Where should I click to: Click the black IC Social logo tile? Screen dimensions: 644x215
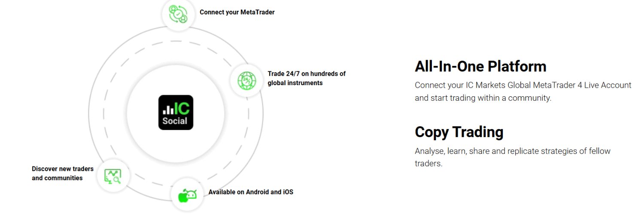(176, 112)
